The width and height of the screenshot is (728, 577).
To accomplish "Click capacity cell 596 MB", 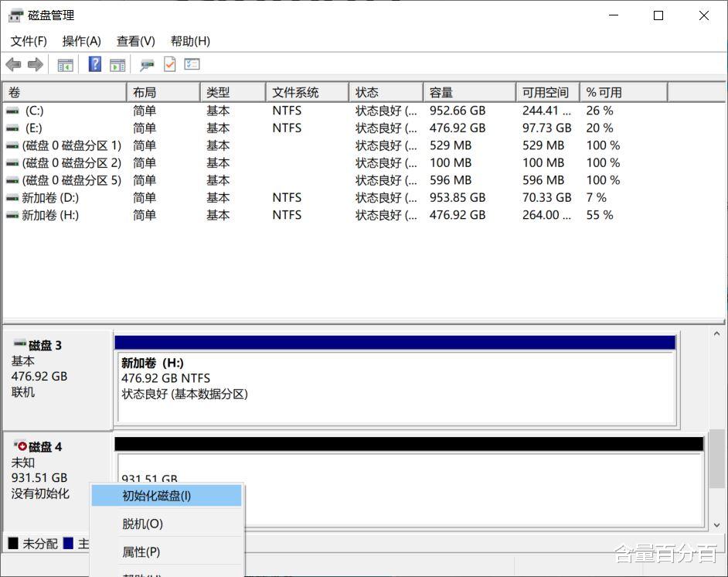I will (x=451, y=181).
